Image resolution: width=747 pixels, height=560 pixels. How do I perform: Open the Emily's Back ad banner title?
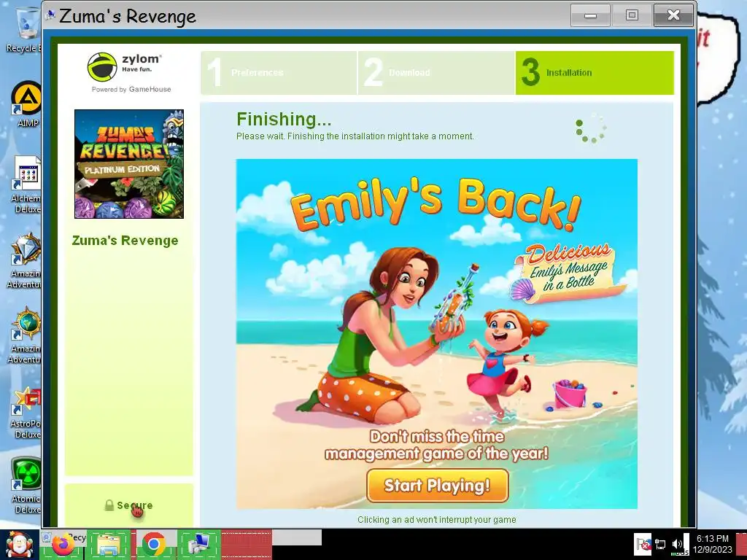point(436,203)
